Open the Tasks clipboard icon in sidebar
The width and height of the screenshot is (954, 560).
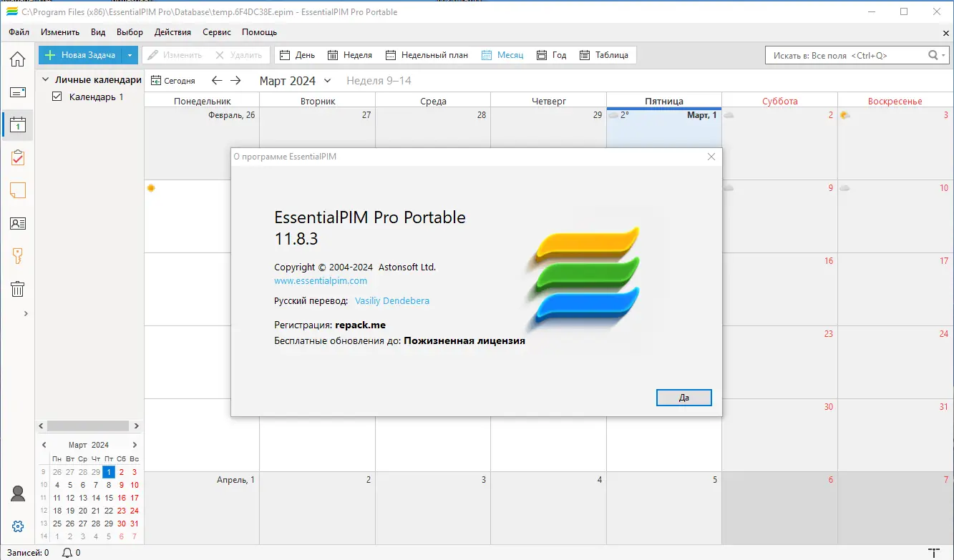pyautogui.click(x=17, y=157)
